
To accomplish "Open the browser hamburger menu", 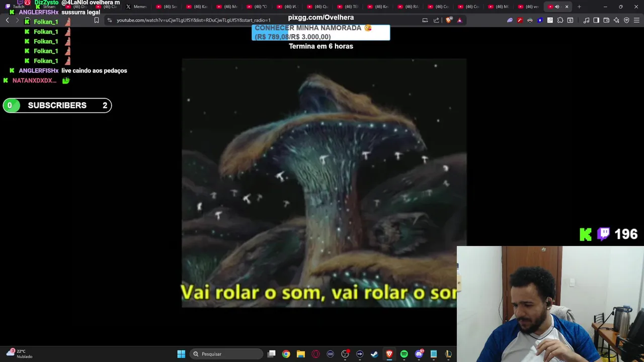I will (636, 20).
